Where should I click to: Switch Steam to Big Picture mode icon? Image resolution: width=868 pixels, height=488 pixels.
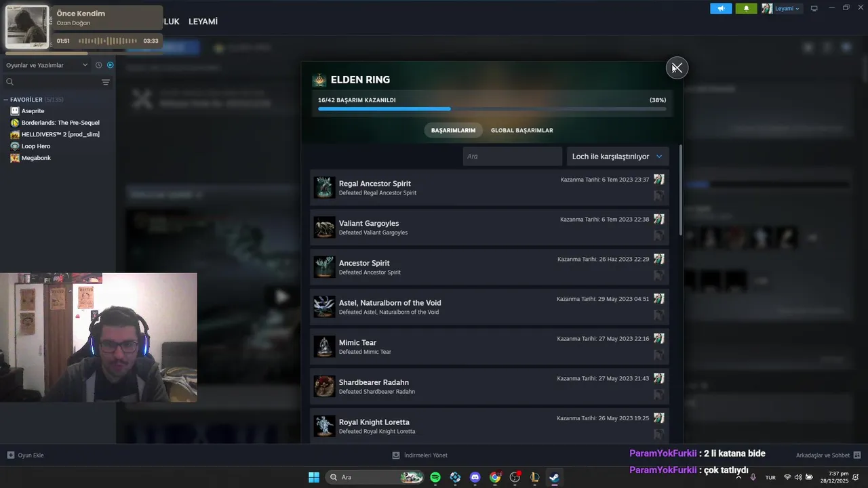coord(814,9)
